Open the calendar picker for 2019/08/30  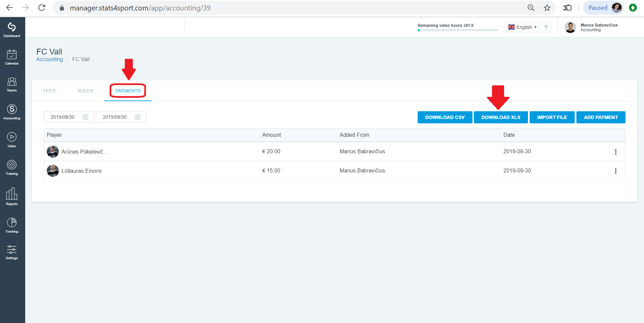click(x=85, y=117)
